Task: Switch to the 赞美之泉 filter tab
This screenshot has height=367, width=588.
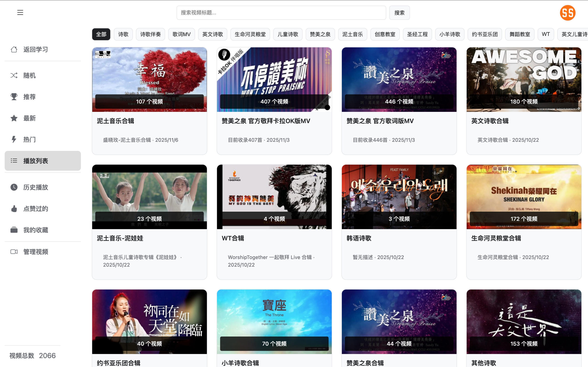Action: tap(320, 34)
